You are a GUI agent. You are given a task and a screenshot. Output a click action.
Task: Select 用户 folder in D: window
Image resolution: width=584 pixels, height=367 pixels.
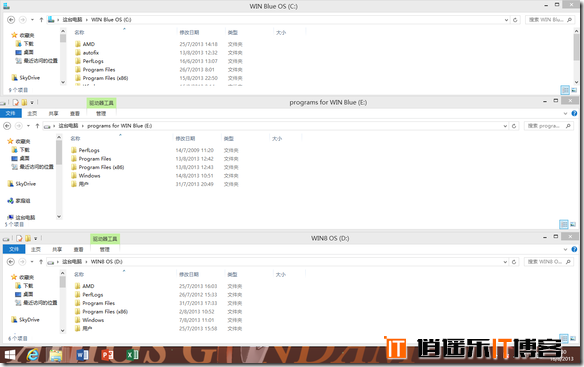[83, 329]
